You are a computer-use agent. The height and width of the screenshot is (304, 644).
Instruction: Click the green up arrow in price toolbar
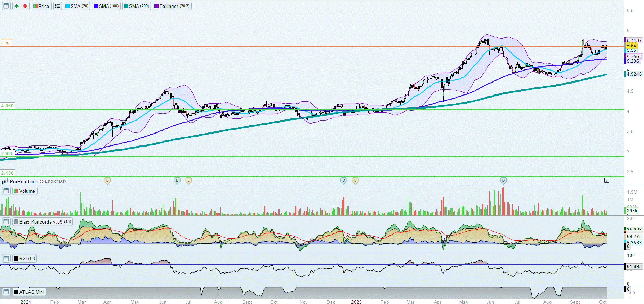[16, 6]
